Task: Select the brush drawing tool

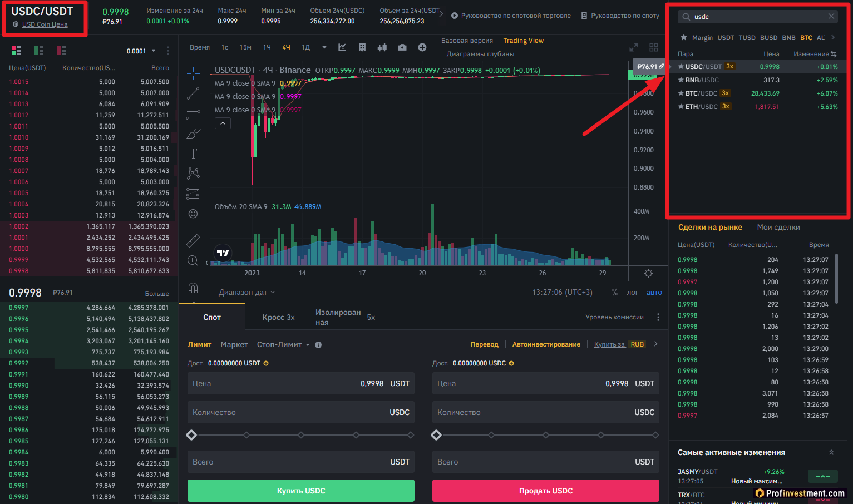Action: pyautogui.click(x=193, y=134)
